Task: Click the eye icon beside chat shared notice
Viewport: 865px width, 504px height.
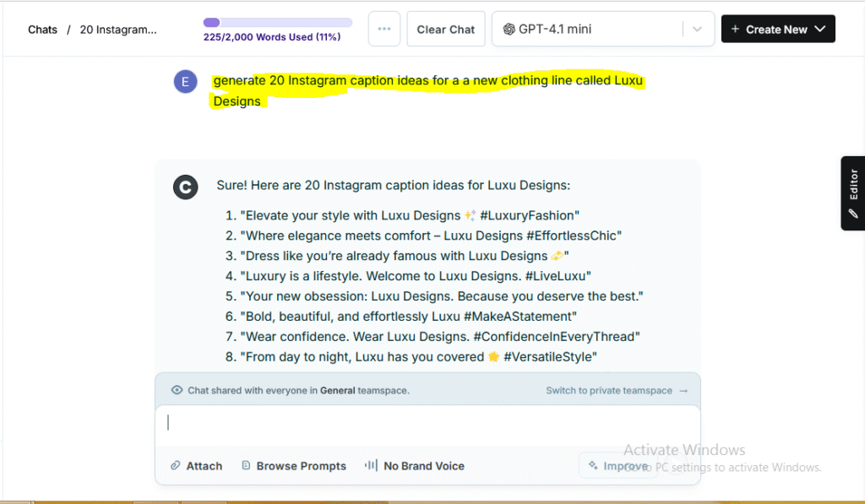Action: [x=177, y=390]
